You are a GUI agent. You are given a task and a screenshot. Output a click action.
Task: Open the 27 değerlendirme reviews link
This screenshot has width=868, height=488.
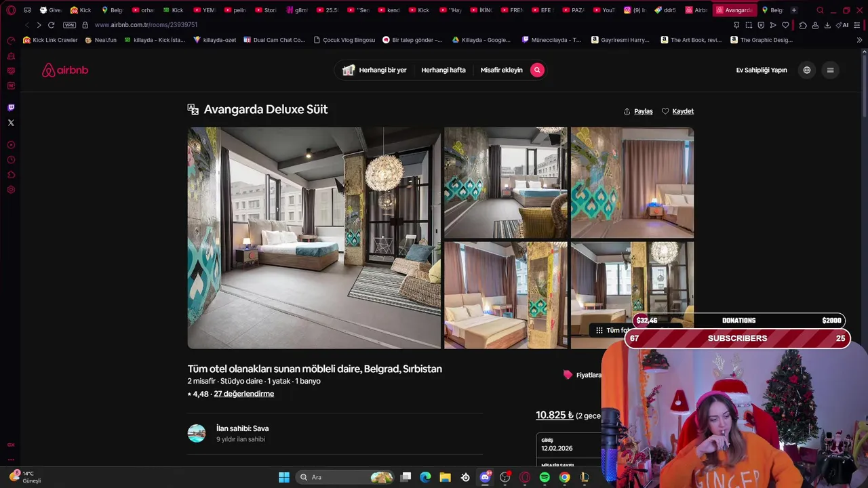244,394
